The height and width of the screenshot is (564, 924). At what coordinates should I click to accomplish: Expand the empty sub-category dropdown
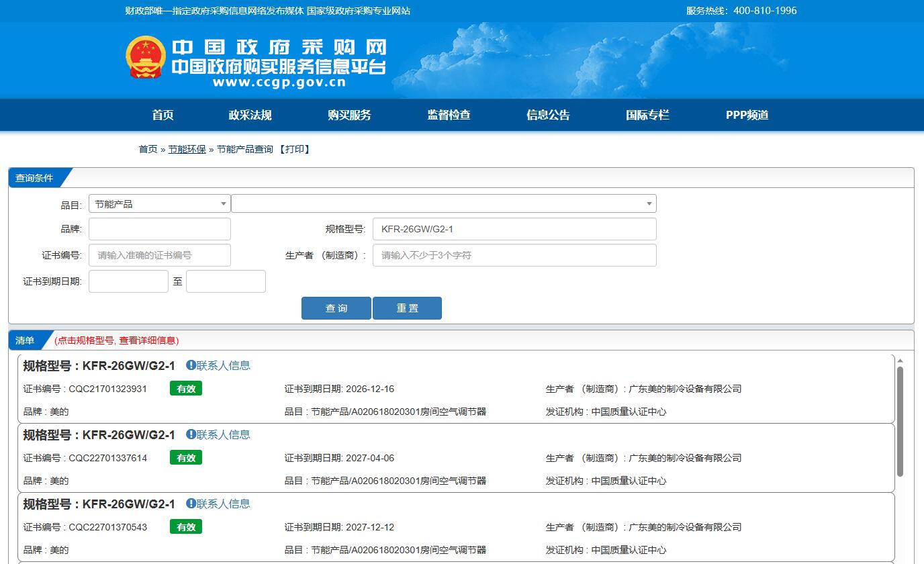(443, 203)
